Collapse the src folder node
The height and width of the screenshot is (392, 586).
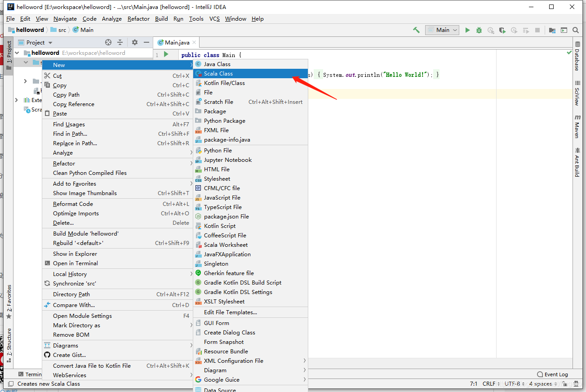[x=26, y=62]
